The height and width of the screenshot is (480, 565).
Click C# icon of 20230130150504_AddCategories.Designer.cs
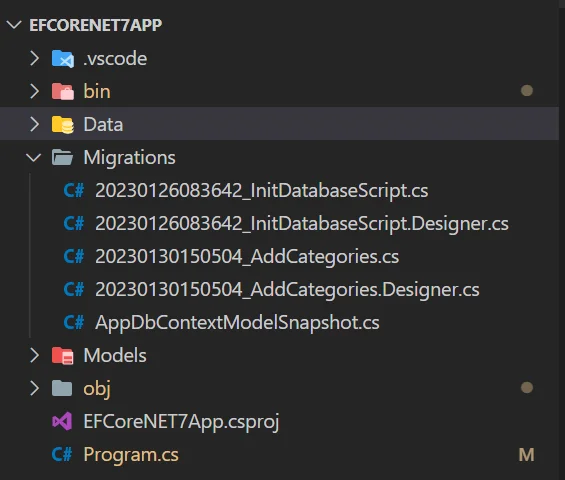click(74, 289)
